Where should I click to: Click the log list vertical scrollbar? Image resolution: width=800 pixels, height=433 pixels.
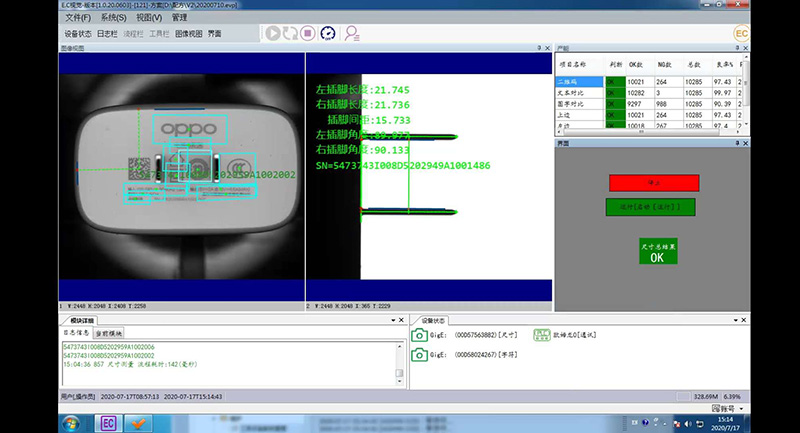[x=399, y=364]
